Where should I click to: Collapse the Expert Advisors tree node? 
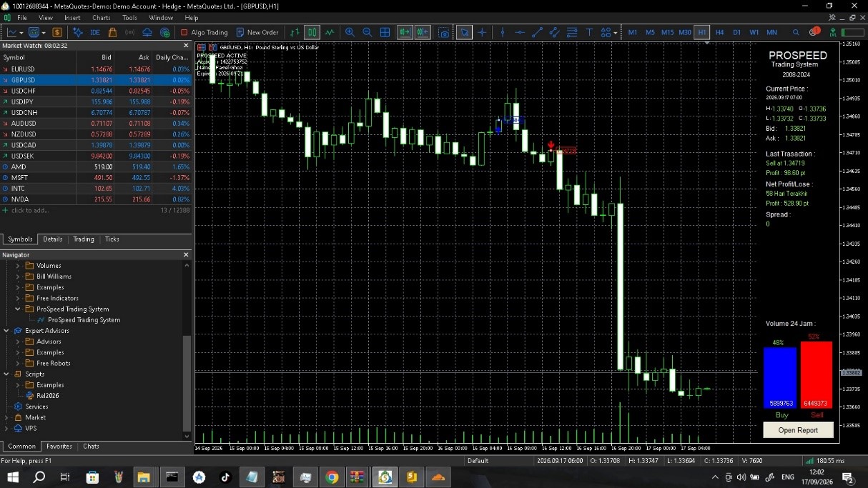click(6, 331)
